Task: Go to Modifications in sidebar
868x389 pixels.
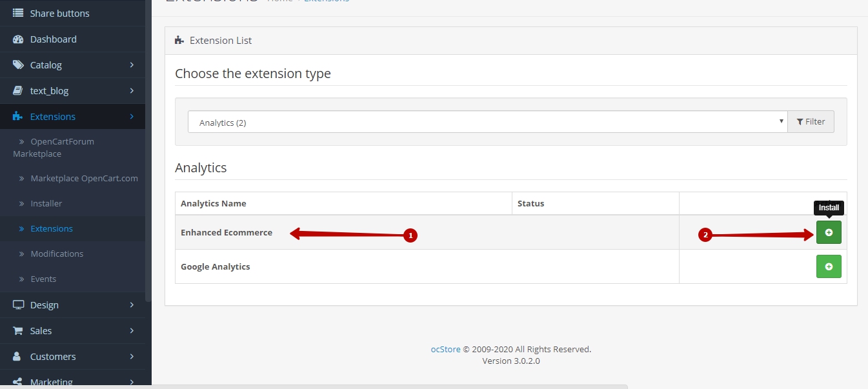Action: [x=57, y=254]
